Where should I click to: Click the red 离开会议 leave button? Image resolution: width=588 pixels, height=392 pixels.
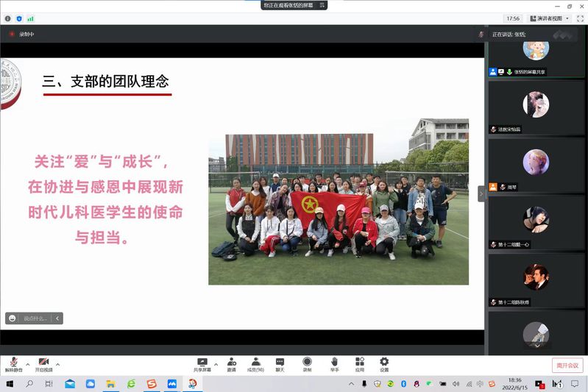[x=567, y=366]
